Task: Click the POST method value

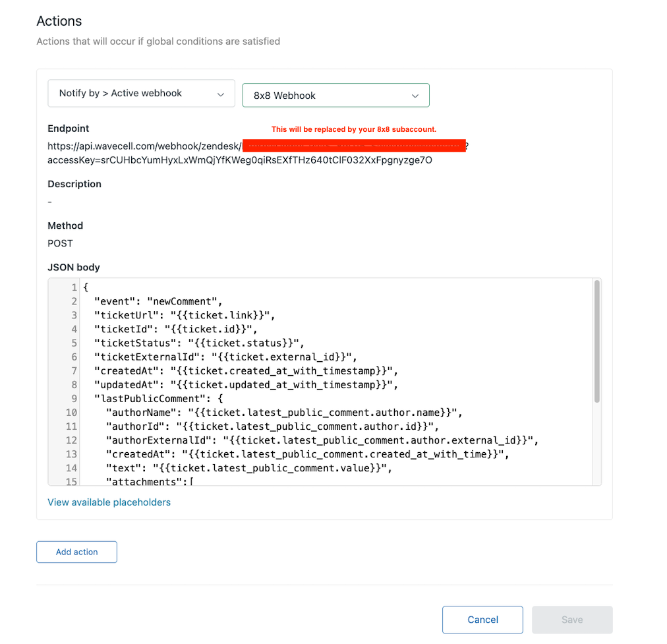Action: pos(60,243)
